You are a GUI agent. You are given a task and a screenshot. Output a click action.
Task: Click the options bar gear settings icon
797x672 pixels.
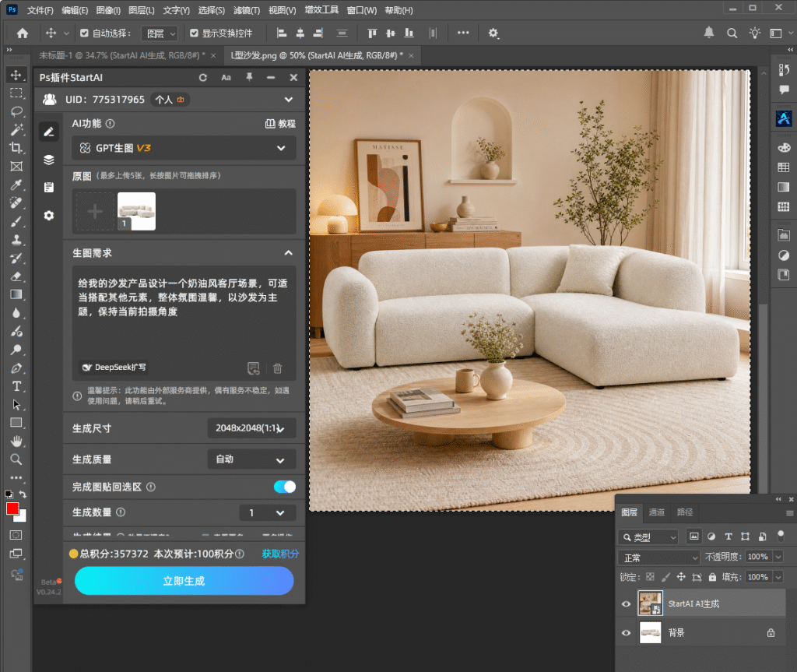pos(493,33)
